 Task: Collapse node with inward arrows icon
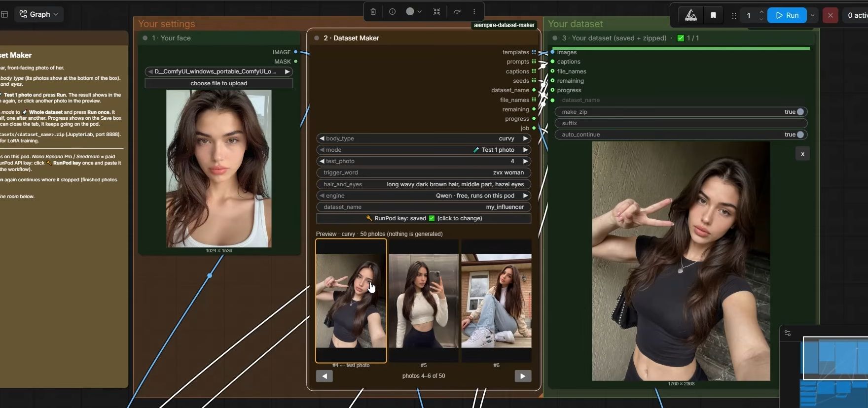(437, 12)
